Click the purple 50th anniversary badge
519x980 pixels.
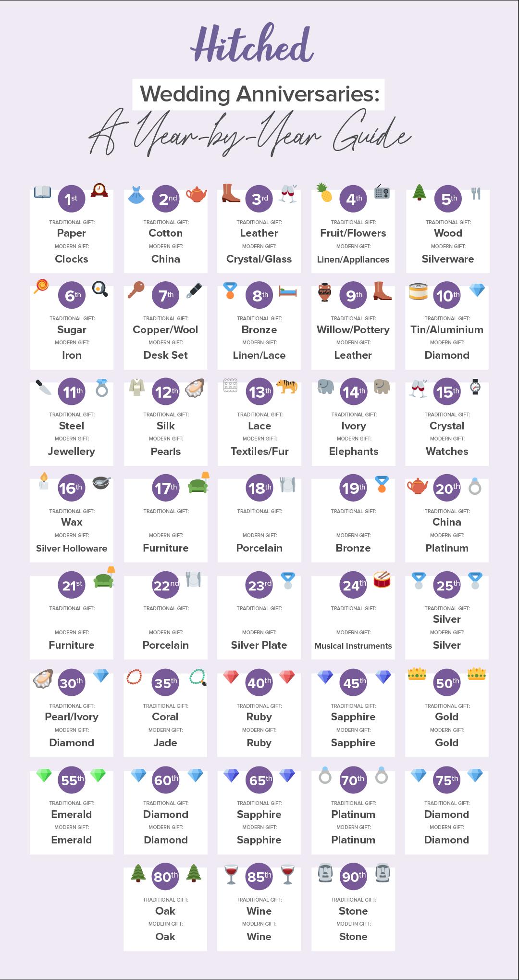point(447,682)
